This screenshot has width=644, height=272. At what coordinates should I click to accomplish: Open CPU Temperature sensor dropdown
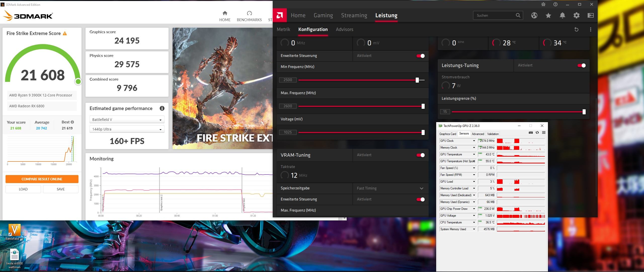coord(474,222)
